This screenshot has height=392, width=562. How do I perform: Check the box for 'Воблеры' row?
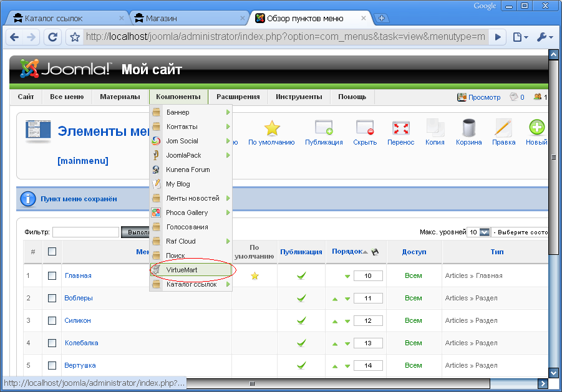pyautogui.click(x=52, y=298)
